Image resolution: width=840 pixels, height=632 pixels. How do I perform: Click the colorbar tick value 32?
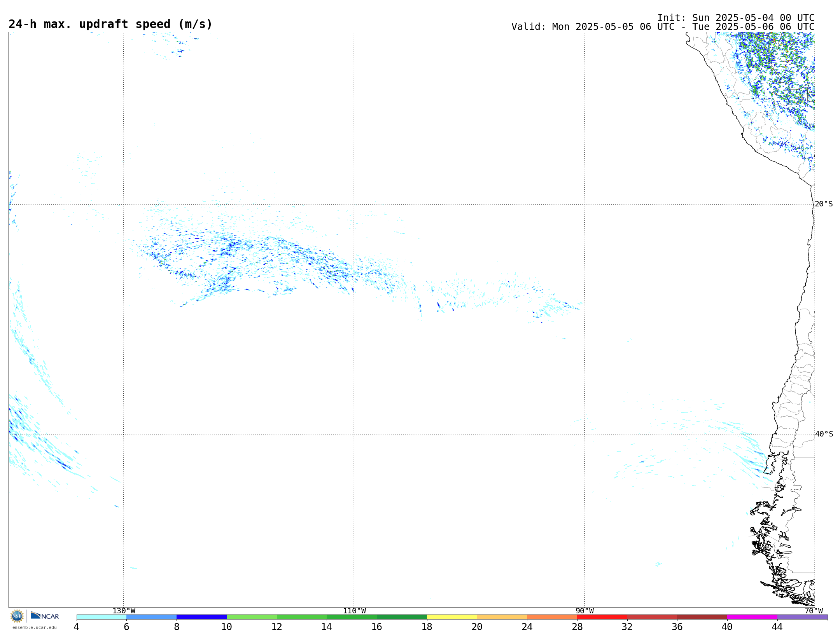pyautogui.click(x=627, y=627)
